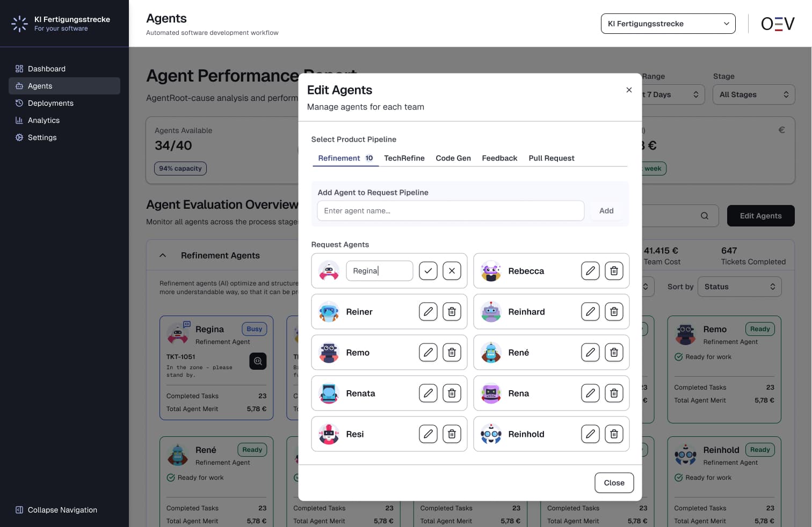Edit Rebecca using the pencil icon
The height and width of the screenshot is (527, 812).
pyautogui.click(x=590, y=270)
